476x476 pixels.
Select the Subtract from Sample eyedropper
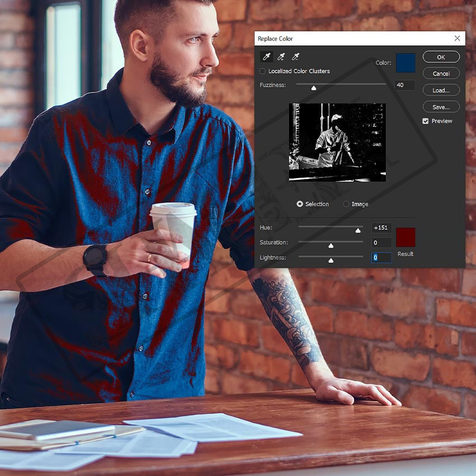(296, 57)
